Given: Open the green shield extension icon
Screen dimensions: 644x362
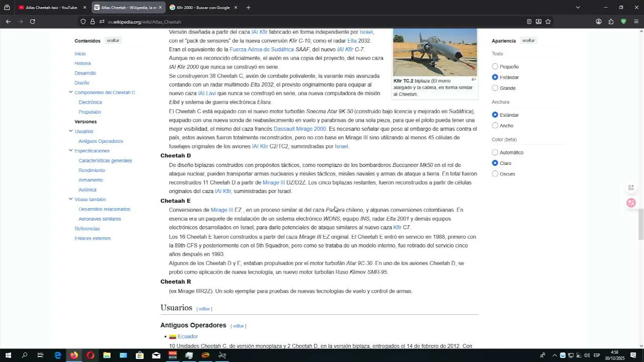Looking at the screenshot, I should [623, 22].
